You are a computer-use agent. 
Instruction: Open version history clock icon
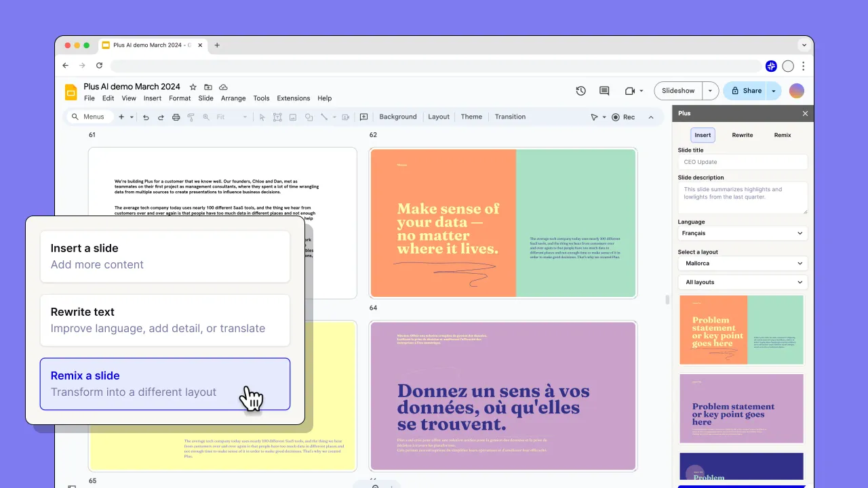(581, 91)
